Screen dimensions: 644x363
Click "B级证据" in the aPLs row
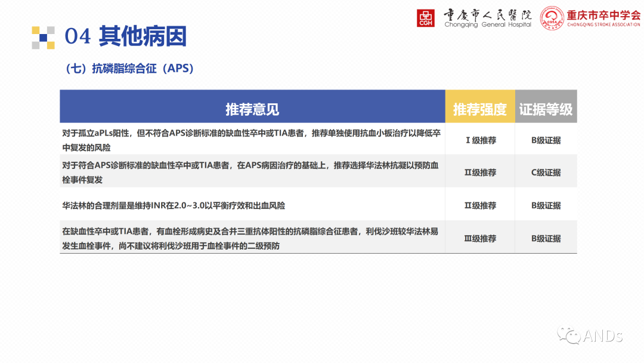[546, 140]
